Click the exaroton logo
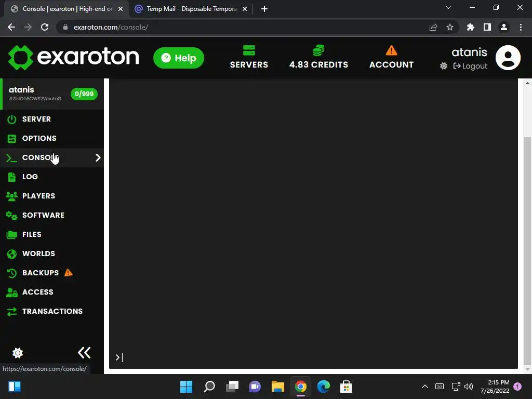 tap(74, 57)
